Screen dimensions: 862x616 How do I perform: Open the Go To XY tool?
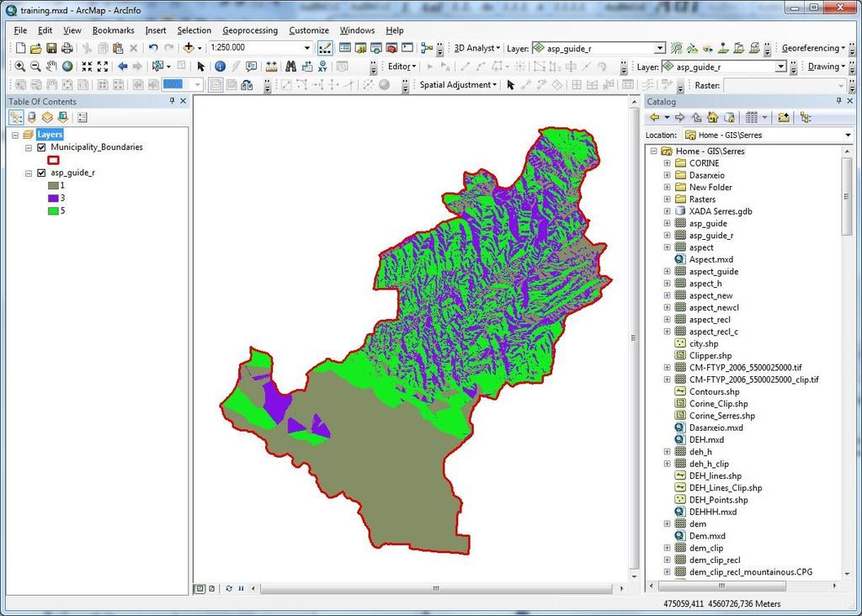tap(322, 66)
